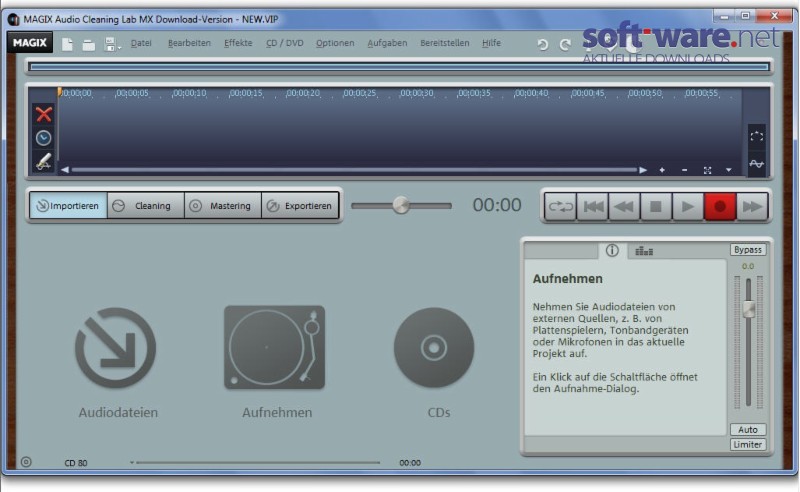The height and width of the screenshot is (492, 800).
Task: Click the CD capacity bar in the status bar
Action: (x=258, y=463)
